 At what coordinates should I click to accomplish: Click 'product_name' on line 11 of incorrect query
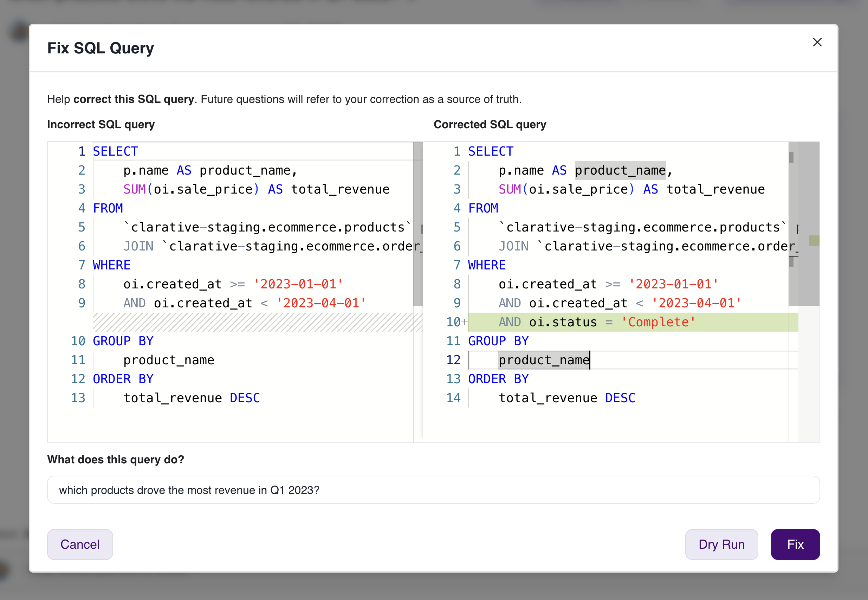coord(169,360)
